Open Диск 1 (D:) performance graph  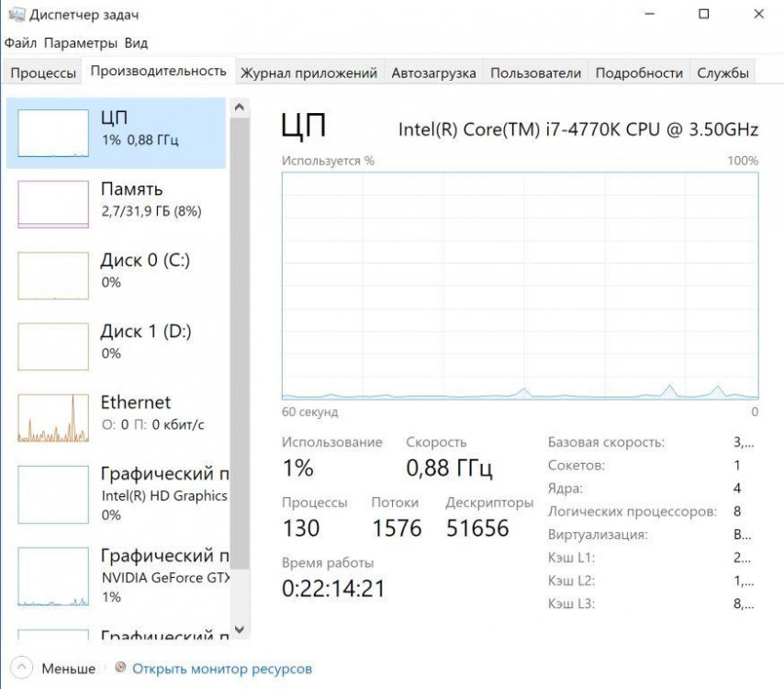53,345
